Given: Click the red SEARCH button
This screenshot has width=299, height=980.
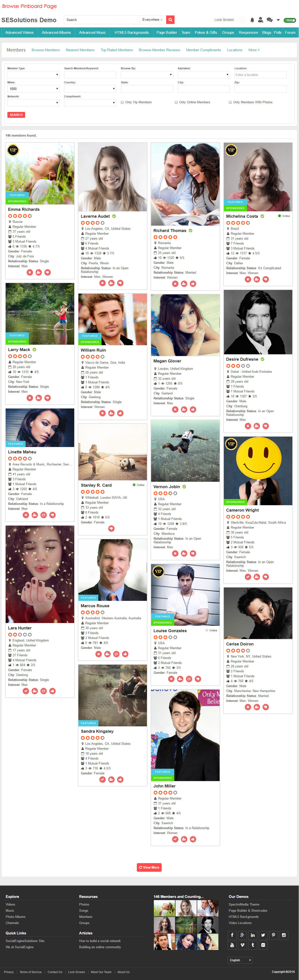Looking at the screenshot, I should (x=16, y=115).
